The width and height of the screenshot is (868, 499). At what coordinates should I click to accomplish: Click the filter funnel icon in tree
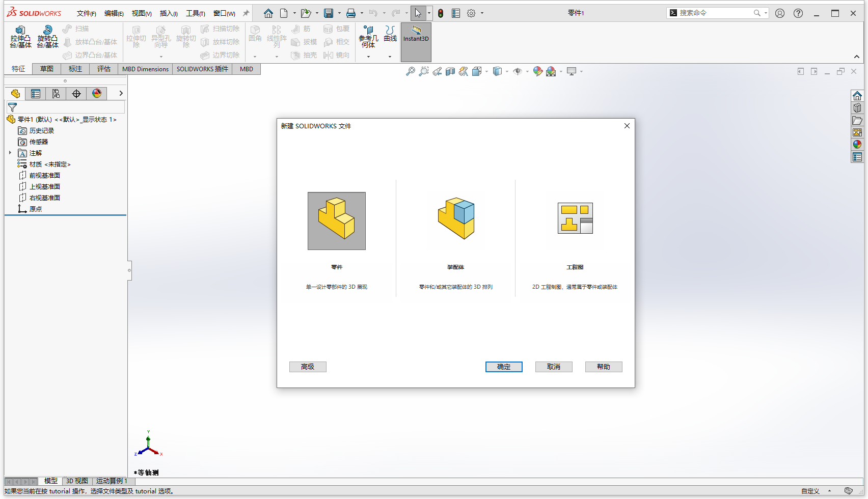coord(13,107)
